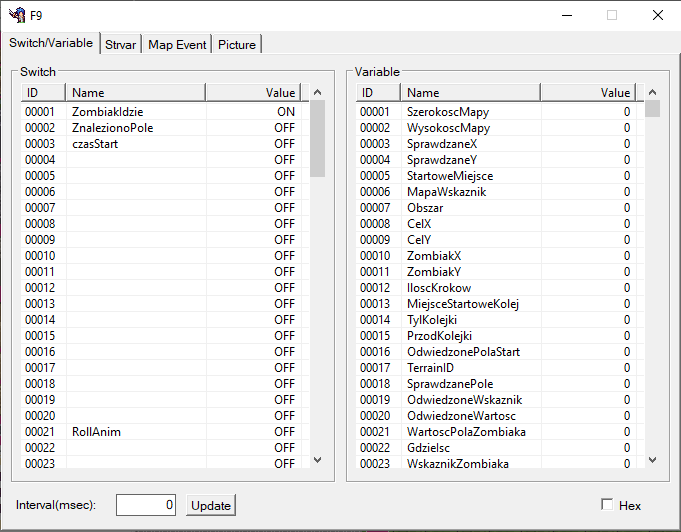Viewport: 681px width, 532px height.
Task: Select variable CelX
Action: (x=500, y=224)
